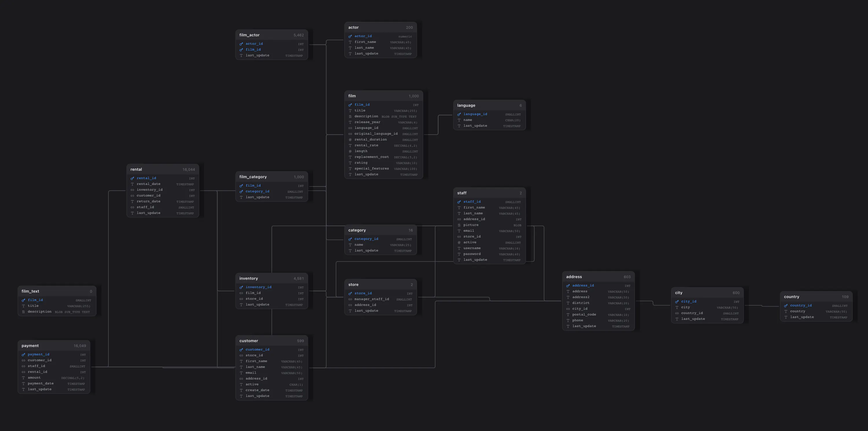This screenshot has width=868, height=431.
Task: Click the address2 column row
Action: [599, 297]
